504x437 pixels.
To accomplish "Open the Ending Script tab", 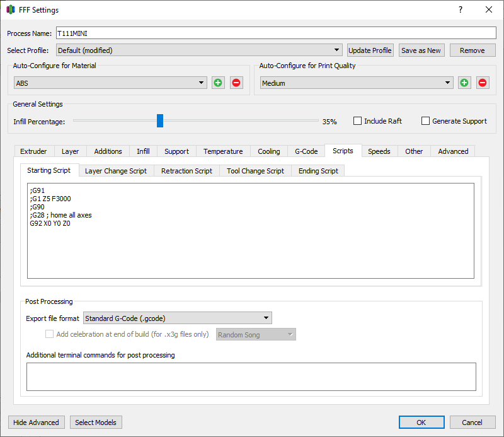I will click(318, 171).
